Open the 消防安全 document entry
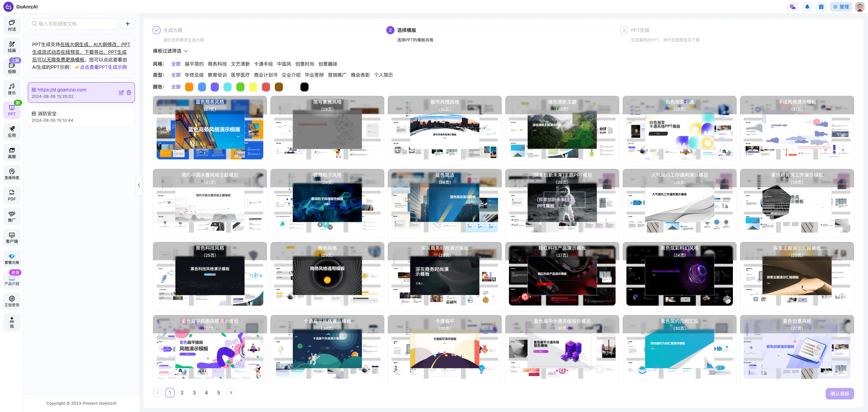The height and width of the screenshot is (412, 868). tap(81, 116)
